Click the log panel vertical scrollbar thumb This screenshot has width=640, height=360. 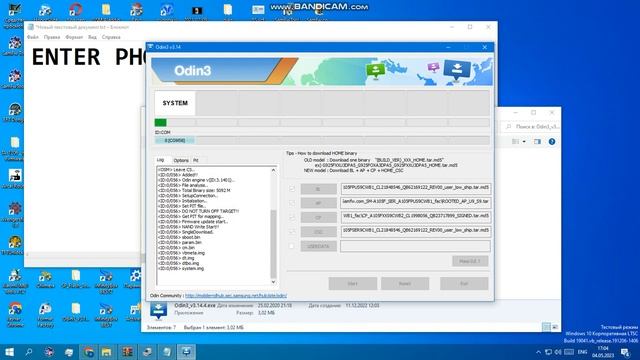coord(273,243)
